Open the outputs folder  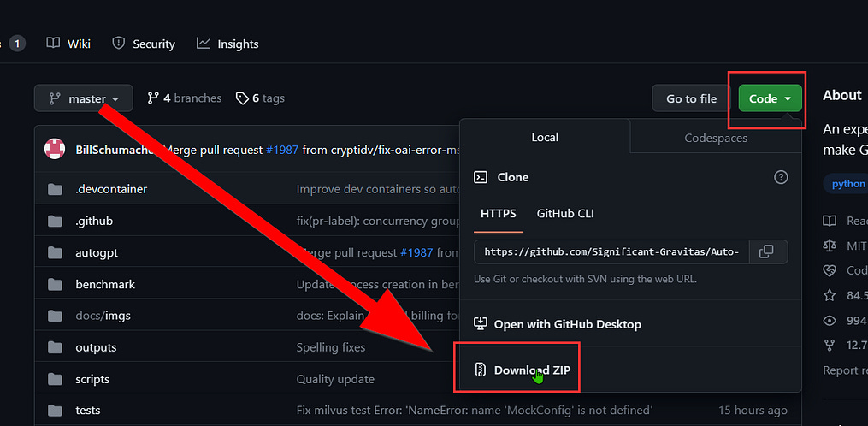96,348
